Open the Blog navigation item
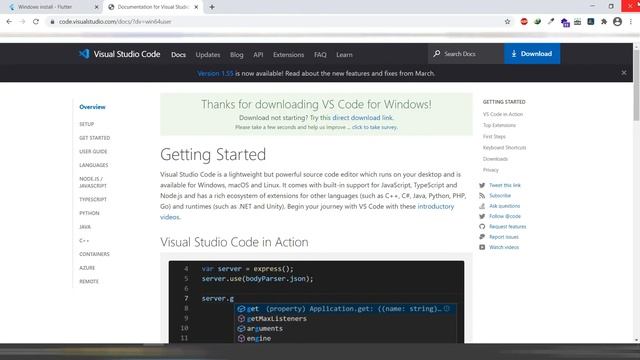The image size is (640, 360). 236,55
